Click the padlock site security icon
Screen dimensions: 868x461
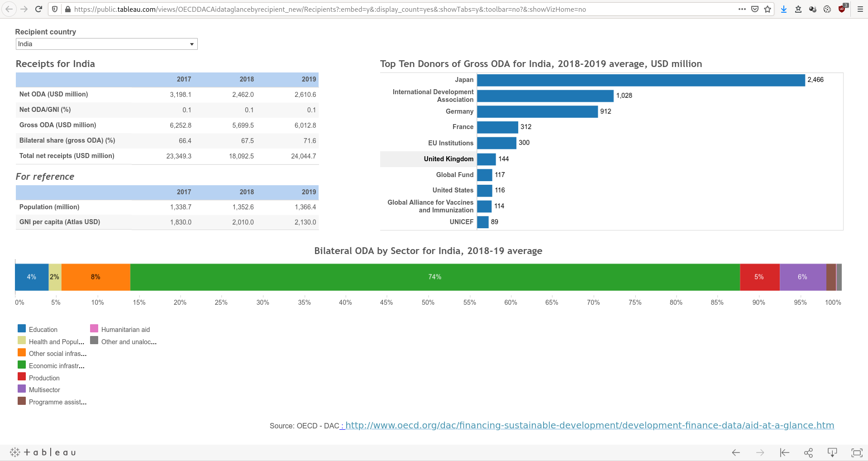(x=67, y=9)
